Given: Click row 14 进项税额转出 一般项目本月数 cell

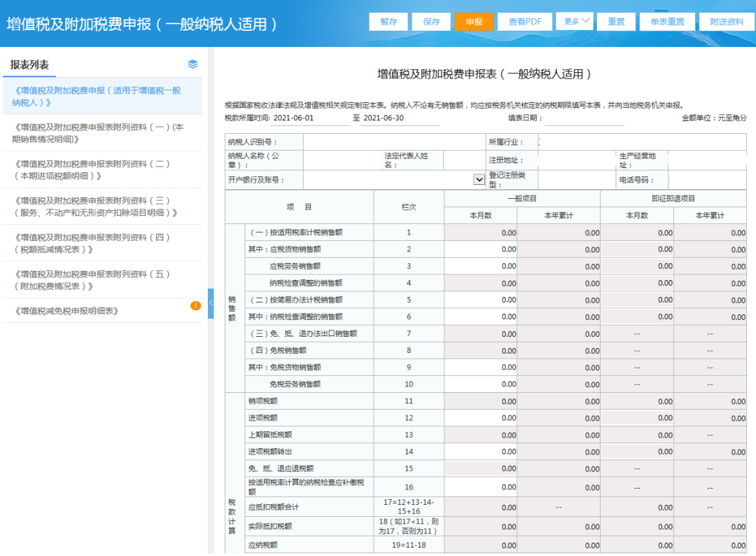Looking at the screenshot, I should [x=480, y=452].
